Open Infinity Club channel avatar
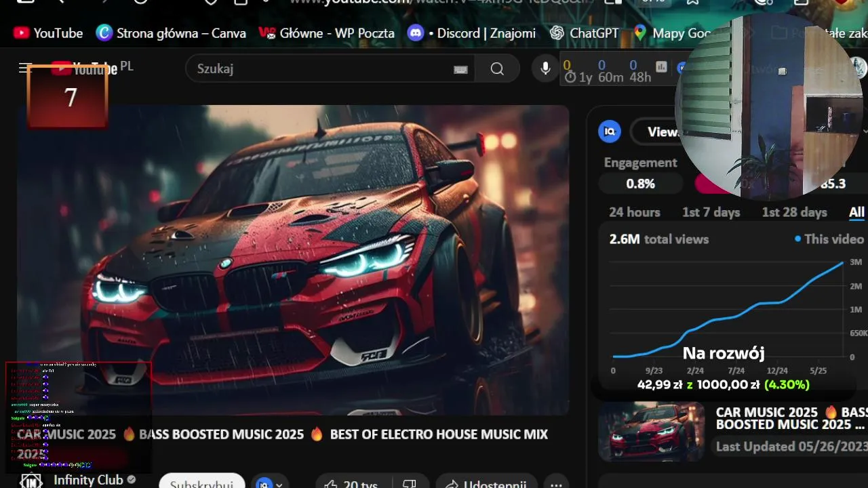The width and height of the screenshot is (868, 488). [x=31, y=481]
